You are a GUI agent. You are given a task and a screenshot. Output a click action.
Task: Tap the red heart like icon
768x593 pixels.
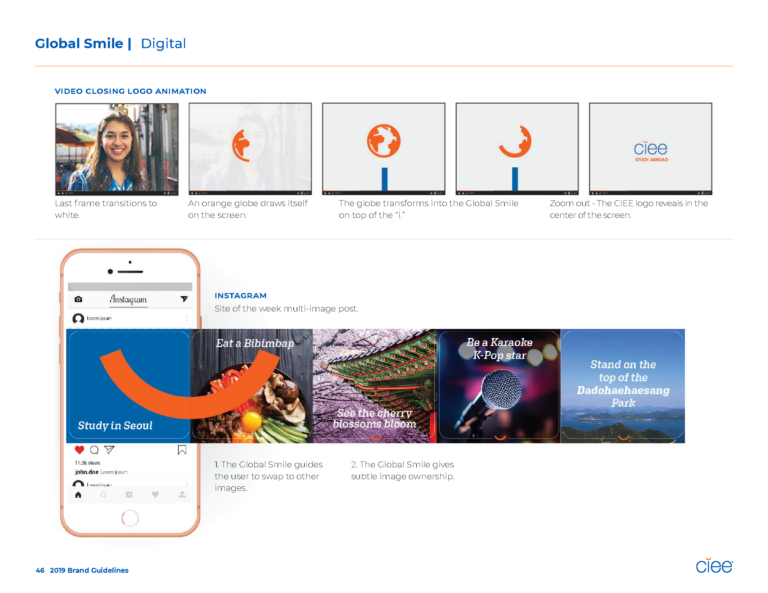[x=79, y=450]
